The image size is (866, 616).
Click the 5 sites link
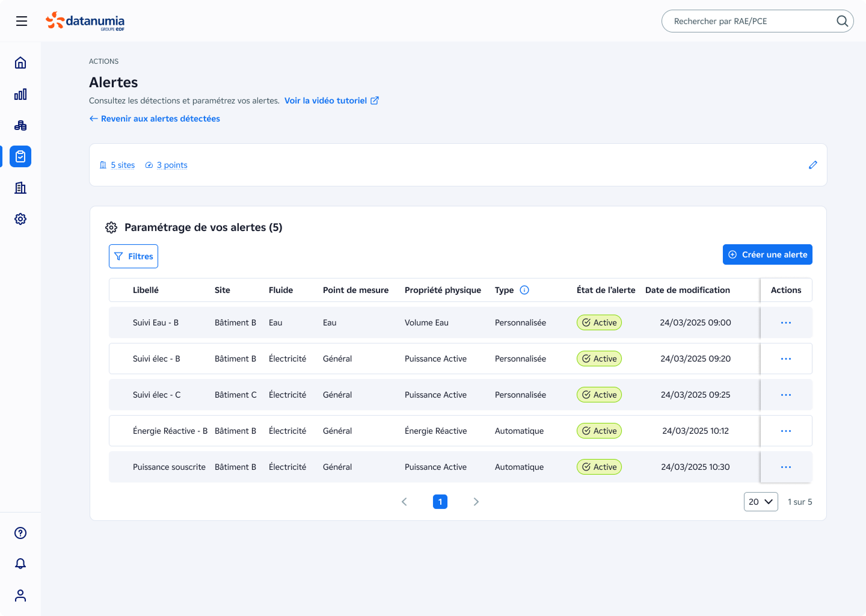tap(123, 165)
